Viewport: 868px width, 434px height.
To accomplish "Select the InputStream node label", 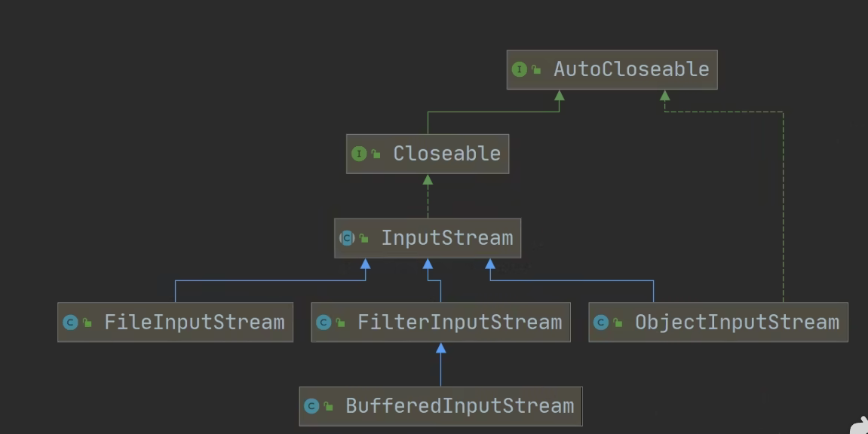I will 446,238.
